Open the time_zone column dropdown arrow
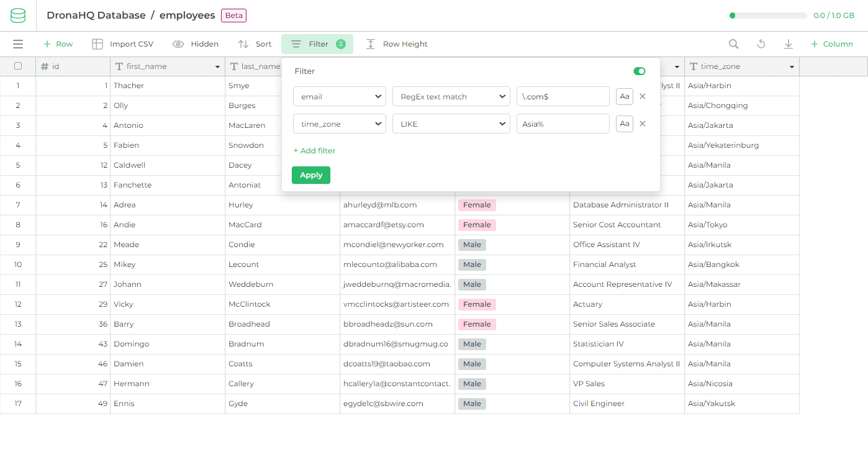The width and height of the screenshot is (868, 457). pyautogui.click(x=792, y=67)
